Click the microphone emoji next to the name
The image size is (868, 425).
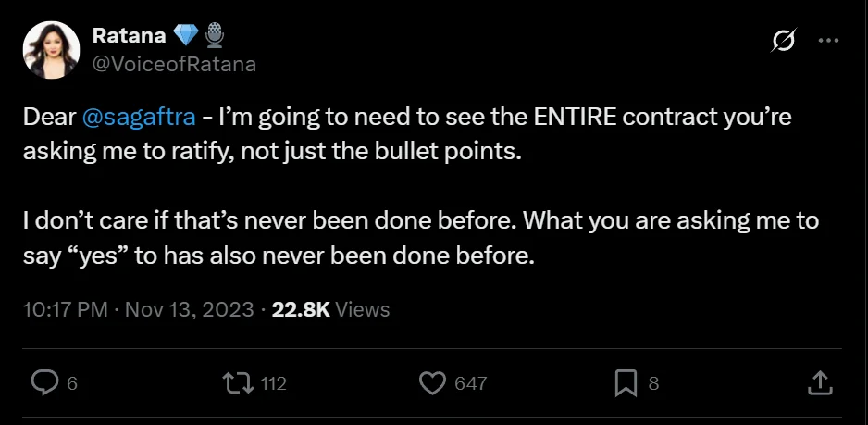[x=215, y=36]
